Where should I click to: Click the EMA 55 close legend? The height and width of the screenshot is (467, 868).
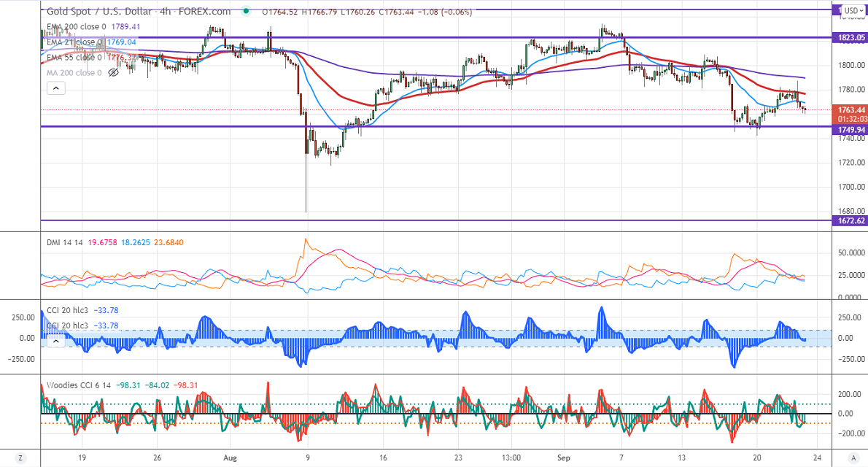tap(74, 58)
